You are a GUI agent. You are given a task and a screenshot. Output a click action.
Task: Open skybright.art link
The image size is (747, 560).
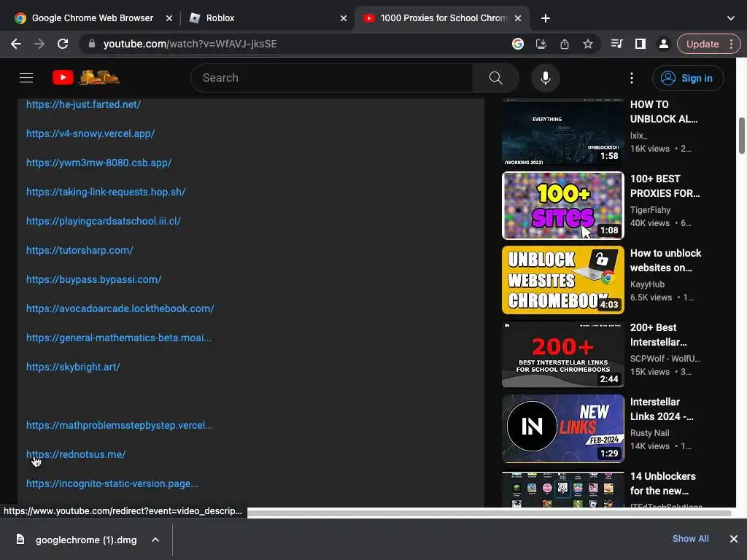click(73, 367)
